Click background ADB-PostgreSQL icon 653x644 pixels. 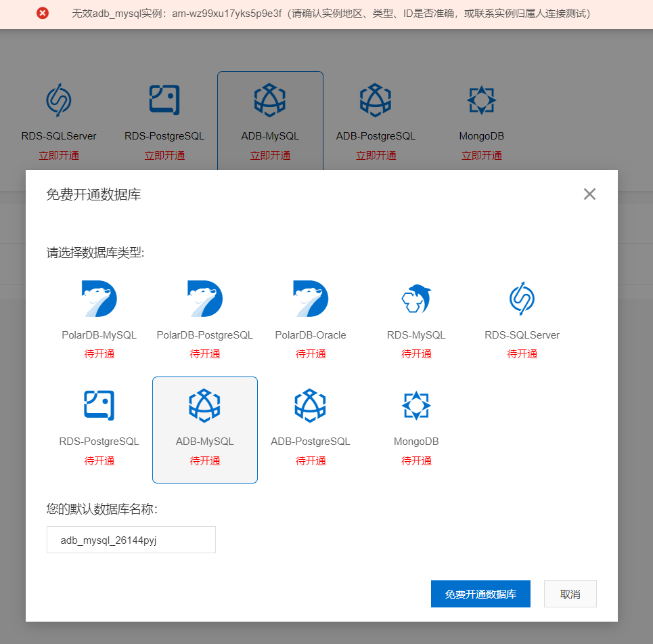pyautogui.click(x=376, y=100)
